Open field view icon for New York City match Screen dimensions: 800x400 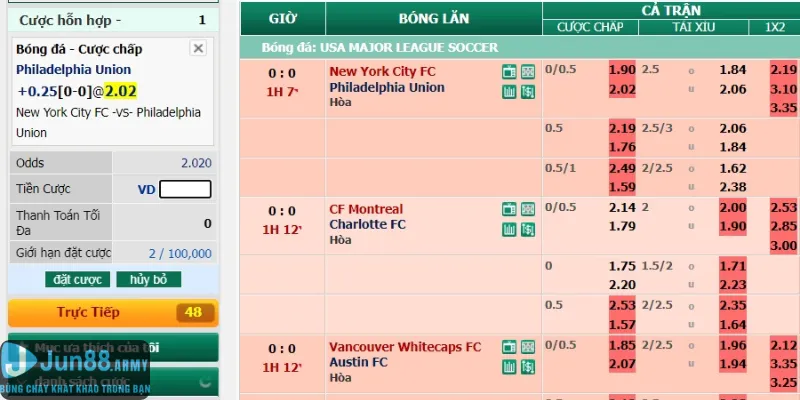click(x=527, y=72)
